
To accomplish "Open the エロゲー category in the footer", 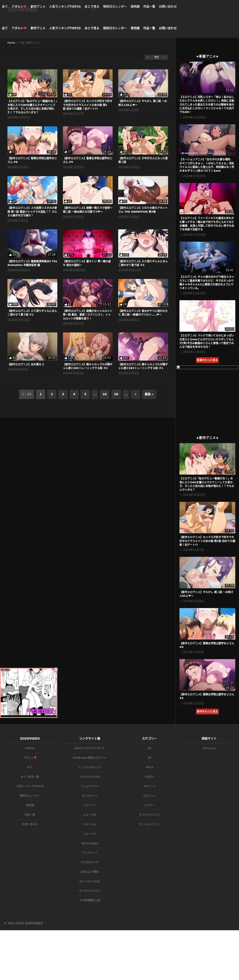I will tap(149, 805).
